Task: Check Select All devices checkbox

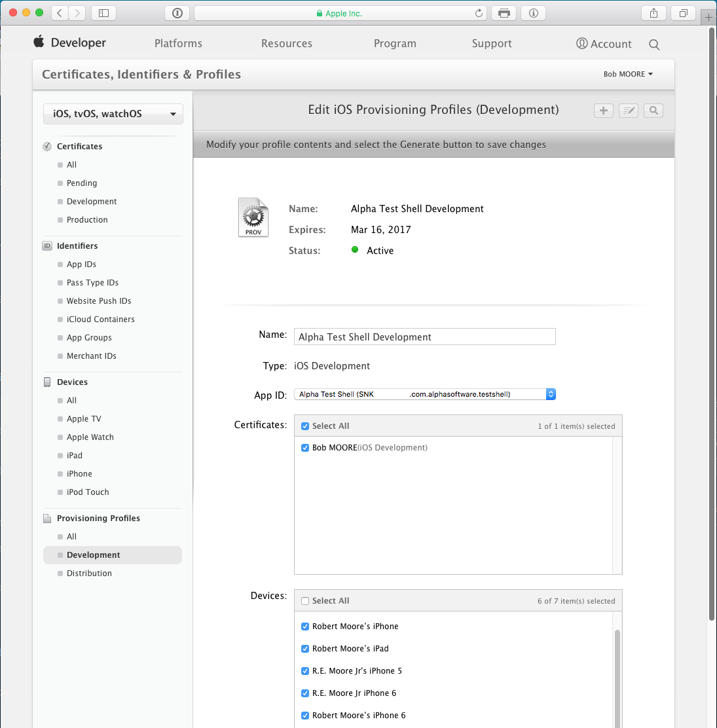Action: 305,601
